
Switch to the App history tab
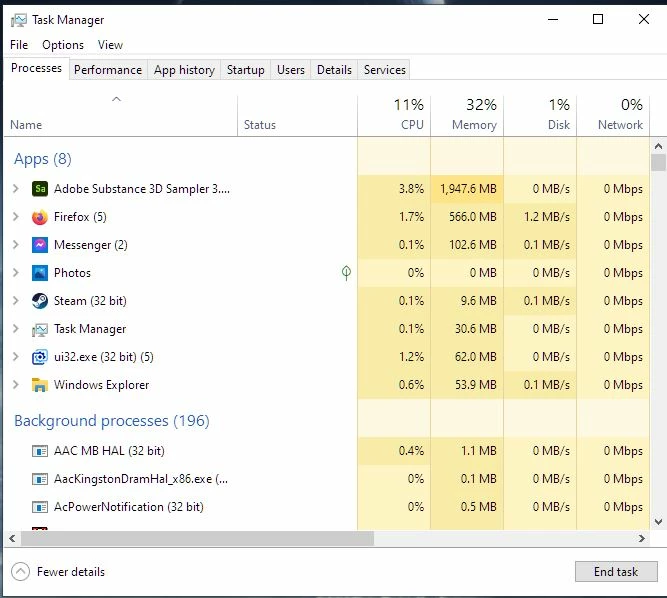click(x=184, y=70)
